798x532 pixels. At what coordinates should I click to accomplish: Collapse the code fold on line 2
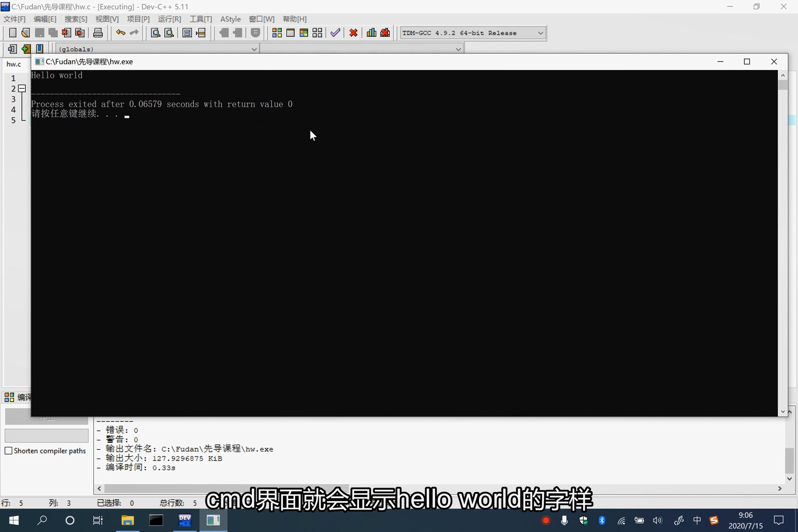pyautogui.click(x=22, y=89)
